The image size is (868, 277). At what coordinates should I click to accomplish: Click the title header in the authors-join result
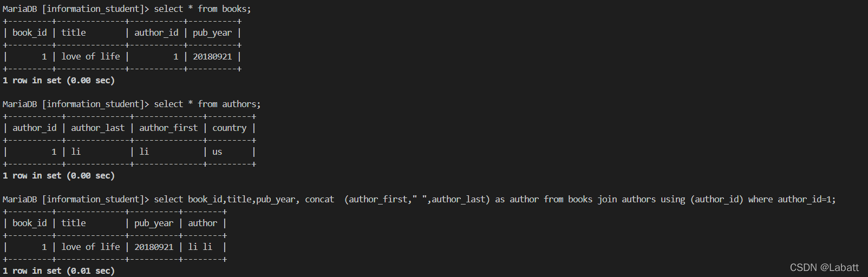point(74,223)
